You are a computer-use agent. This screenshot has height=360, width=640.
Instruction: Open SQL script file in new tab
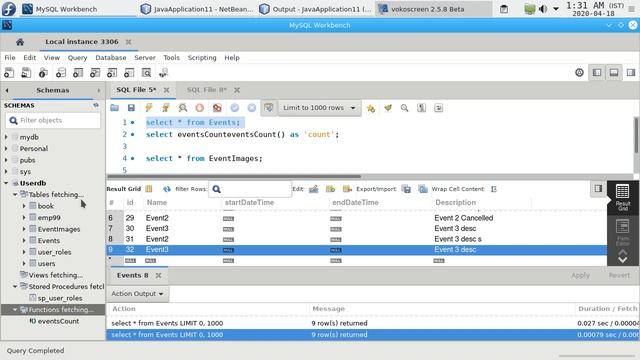tap(26, 73)
